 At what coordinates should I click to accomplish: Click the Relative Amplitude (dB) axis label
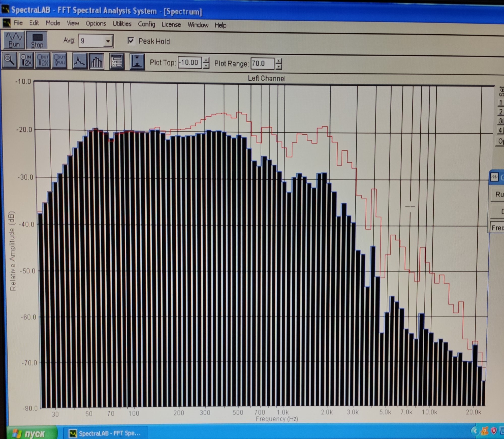[x=12, y=251]
